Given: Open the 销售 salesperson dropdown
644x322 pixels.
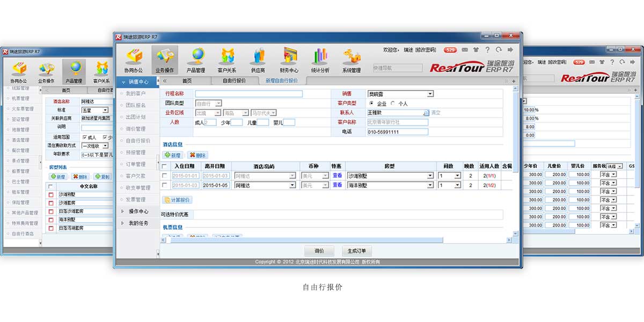Looking at the screenshot, I should point(430,94).
